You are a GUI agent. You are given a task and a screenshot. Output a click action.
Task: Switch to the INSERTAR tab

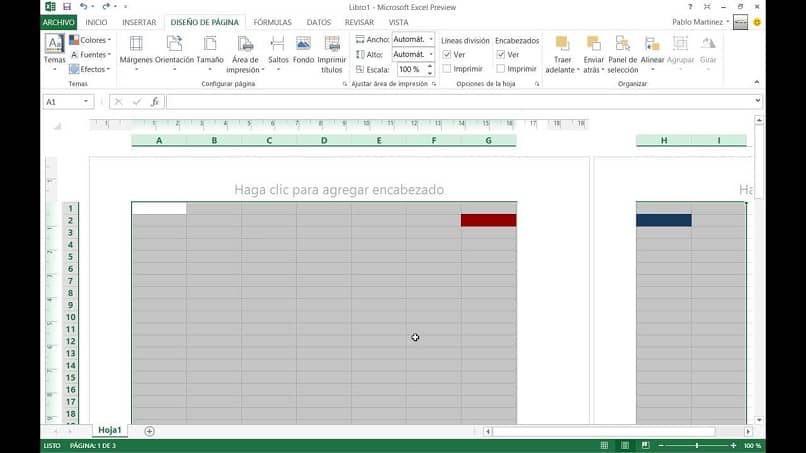(x=139, y=22)
